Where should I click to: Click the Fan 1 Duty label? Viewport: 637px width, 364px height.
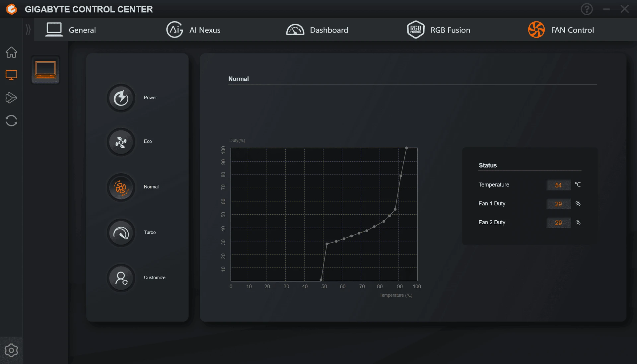pyautogui.click(x=492, y=203)
